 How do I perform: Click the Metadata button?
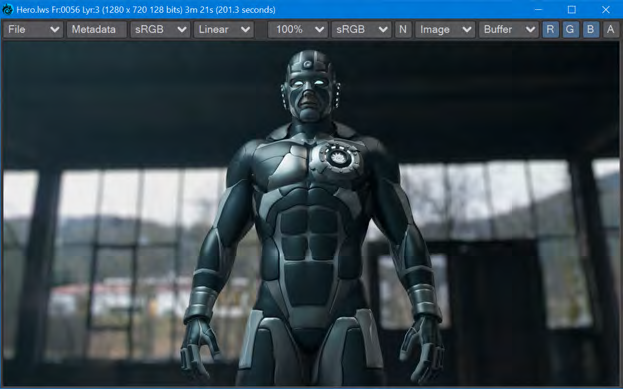(x=97, y=29)
